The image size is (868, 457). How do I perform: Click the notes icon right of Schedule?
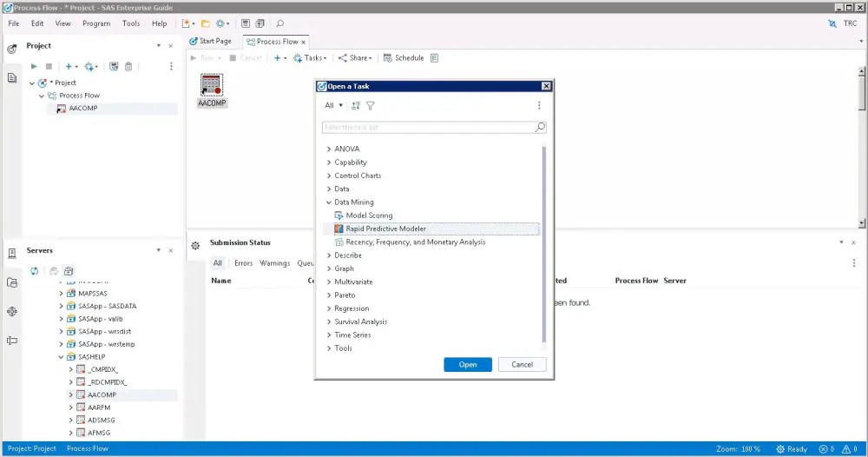coord(435,57)
